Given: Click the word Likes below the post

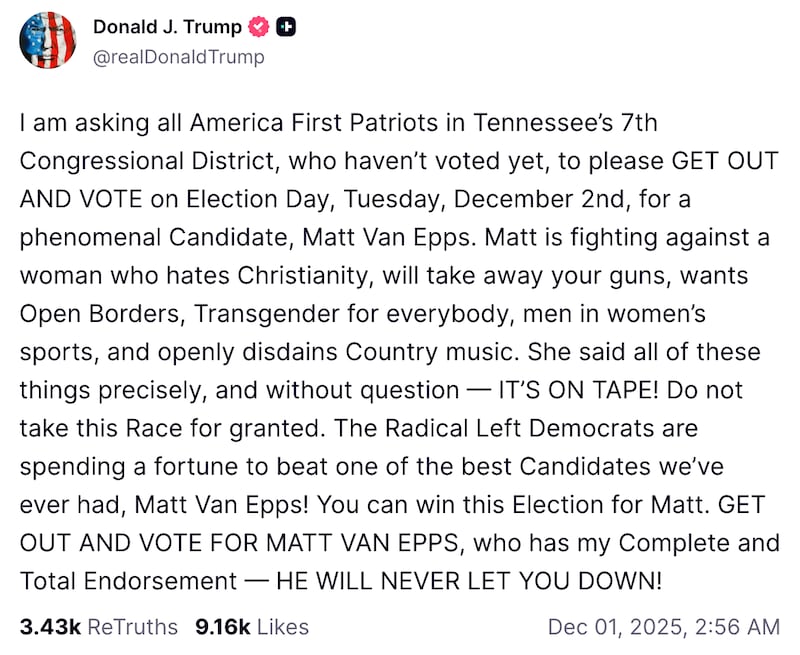Looking at the screenshot, I should tap(281, 627).
